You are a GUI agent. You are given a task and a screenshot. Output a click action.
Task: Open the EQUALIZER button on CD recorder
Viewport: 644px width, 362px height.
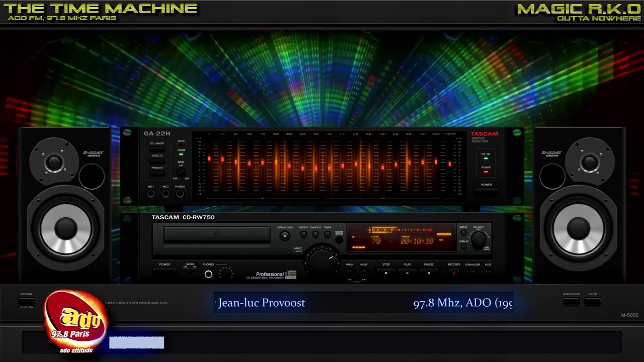472,272
